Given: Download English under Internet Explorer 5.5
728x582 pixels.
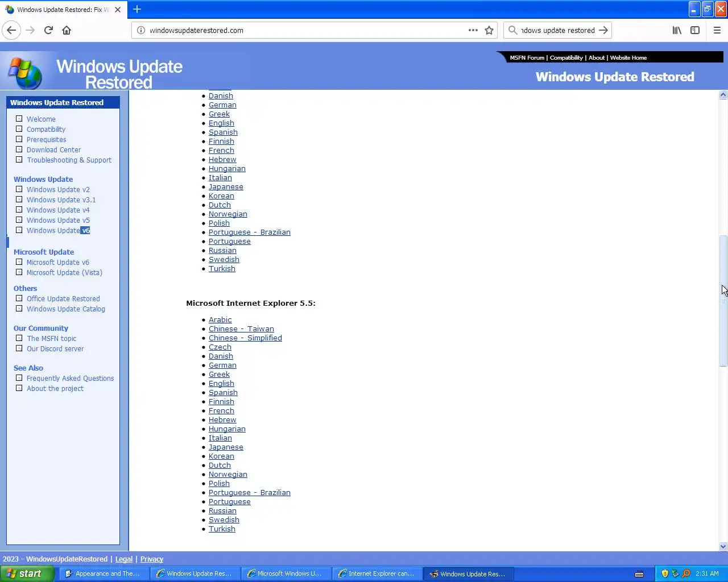Looking at the screenshot, I should pyautogui.click(x=221, y=383).
